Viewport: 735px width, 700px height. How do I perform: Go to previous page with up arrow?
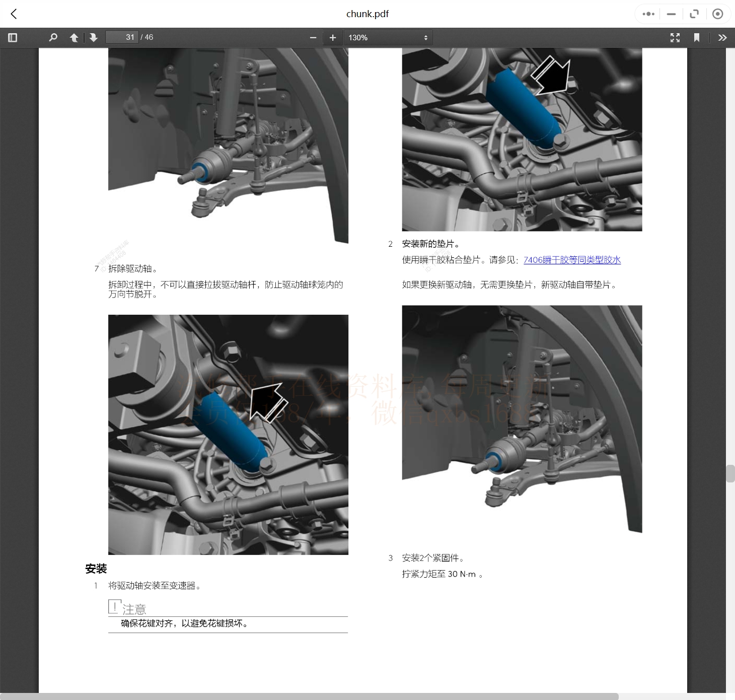click(74, 38)
